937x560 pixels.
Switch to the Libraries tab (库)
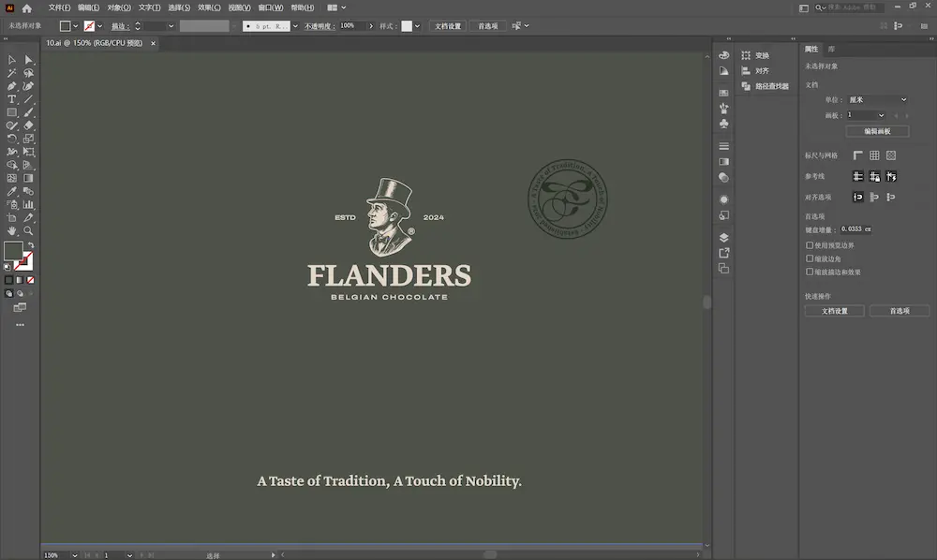pos(831,49)
